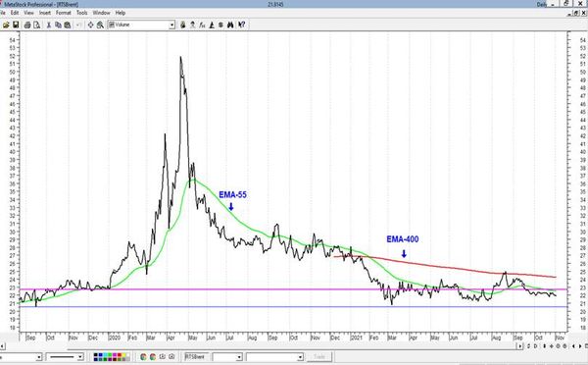Expand the Volume indicator dropdown
588x365 pixels.
tap(171, 25)
